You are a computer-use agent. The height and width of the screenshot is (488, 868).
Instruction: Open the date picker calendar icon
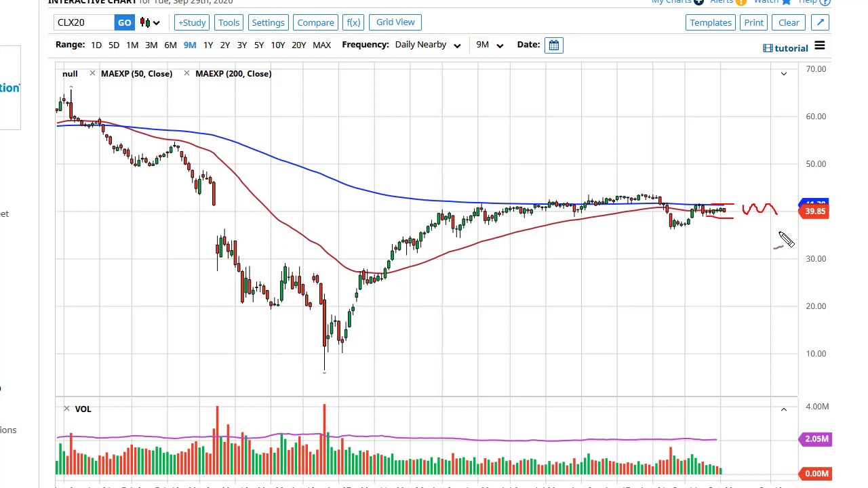click(x=554, y=45)
